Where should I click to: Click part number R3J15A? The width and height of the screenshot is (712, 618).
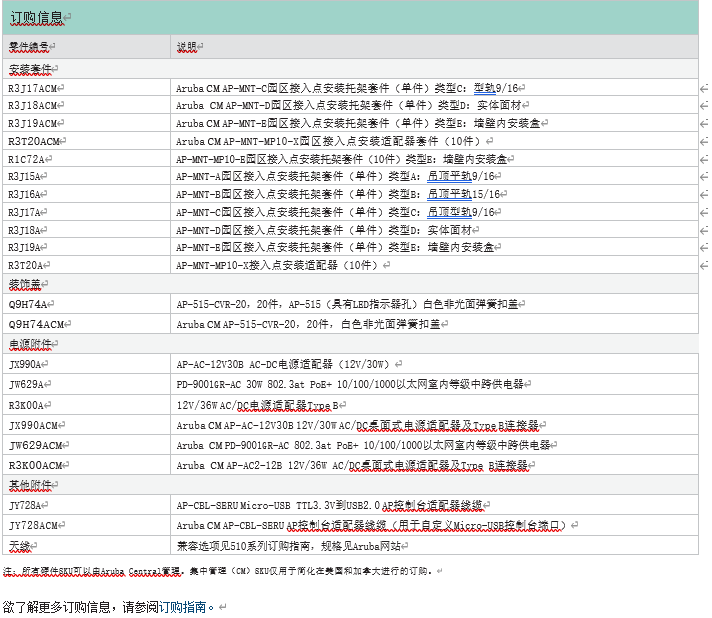[x=25, y=176]
